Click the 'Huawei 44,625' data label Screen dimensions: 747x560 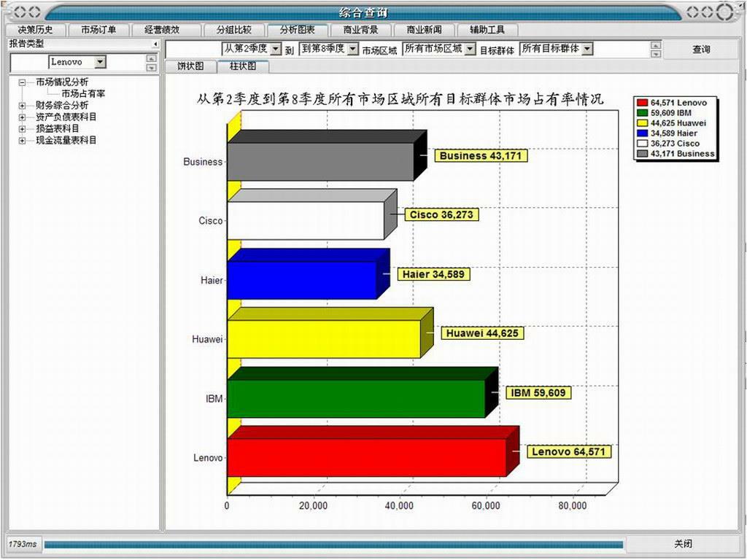point(482,332)
